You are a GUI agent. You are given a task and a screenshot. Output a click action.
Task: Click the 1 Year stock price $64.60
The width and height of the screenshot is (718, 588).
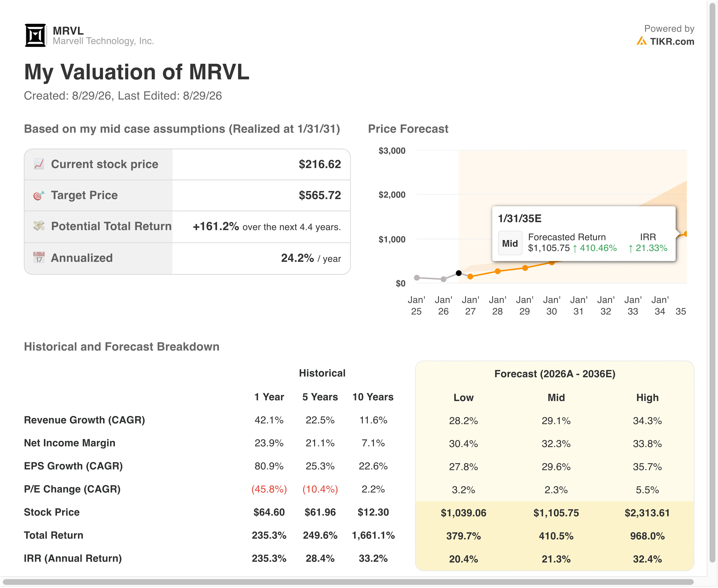coord(269,512)
